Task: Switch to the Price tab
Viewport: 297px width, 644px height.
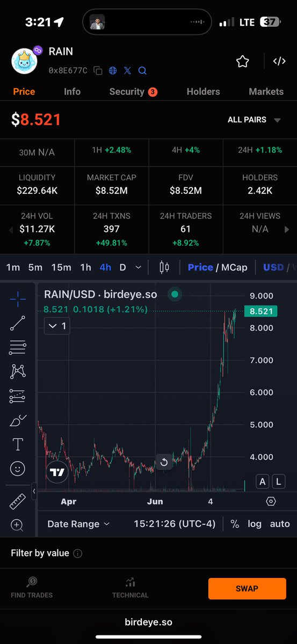Action: coord(24,92)
